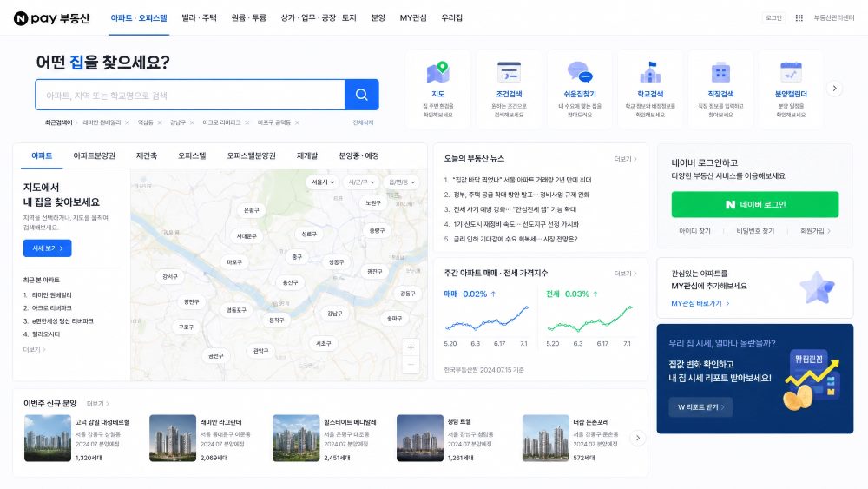Open 분양 in top navigation
The image size is (868, 489).
tap(378, 17)
